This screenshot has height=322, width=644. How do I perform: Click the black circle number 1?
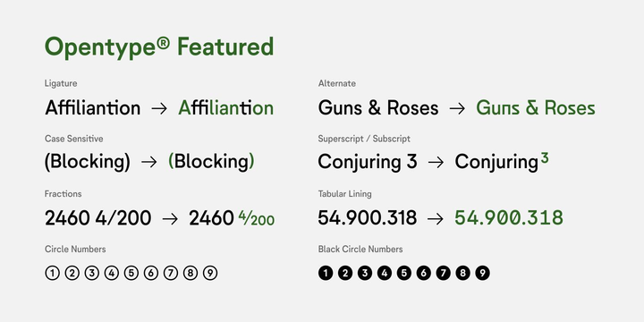pyautogui.click(x=326, y=273)
